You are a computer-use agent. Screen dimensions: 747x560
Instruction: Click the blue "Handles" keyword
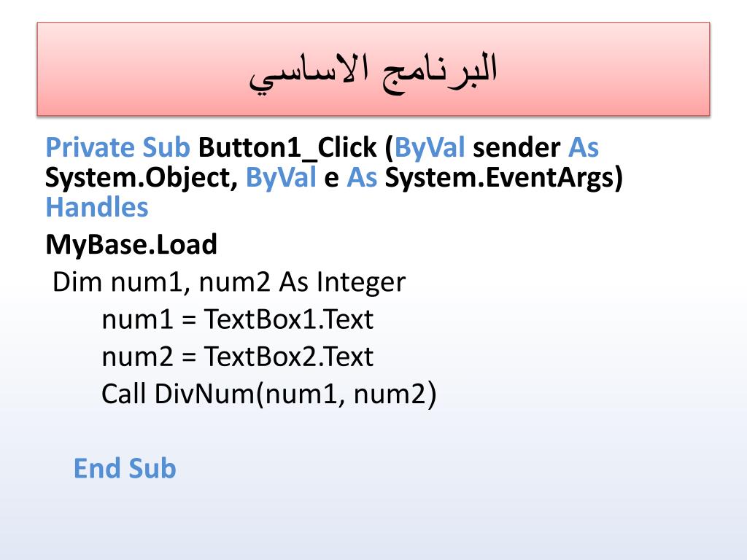(x=96, y=208)
